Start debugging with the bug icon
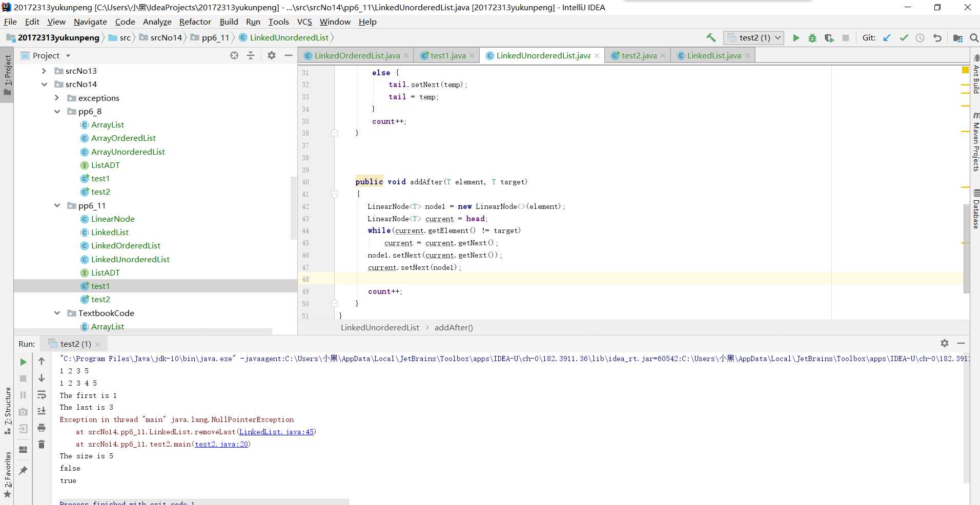980x505 pixels. coord(812,38)
